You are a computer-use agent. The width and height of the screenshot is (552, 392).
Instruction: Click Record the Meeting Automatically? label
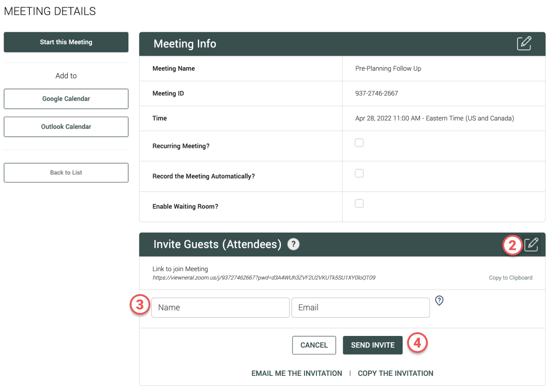tap(203, 176)
